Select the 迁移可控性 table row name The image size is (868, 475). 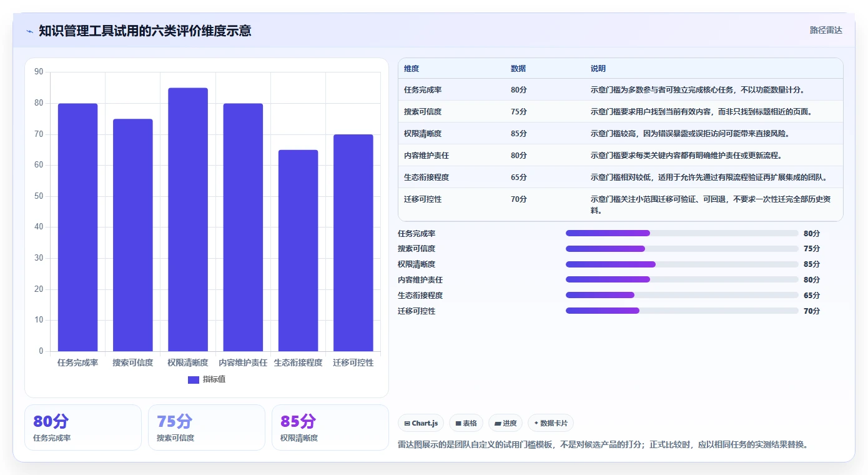[423, 199]
